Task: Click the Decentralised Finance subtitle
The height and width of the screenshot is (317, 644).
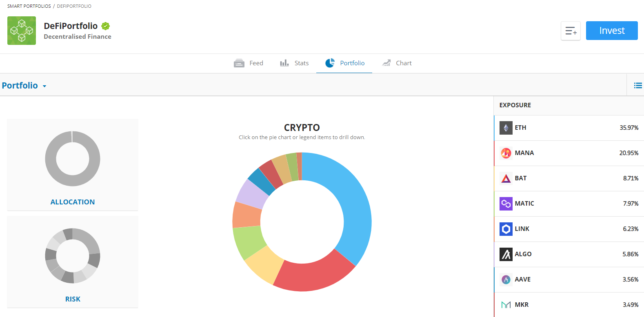Action: [78, 37]
